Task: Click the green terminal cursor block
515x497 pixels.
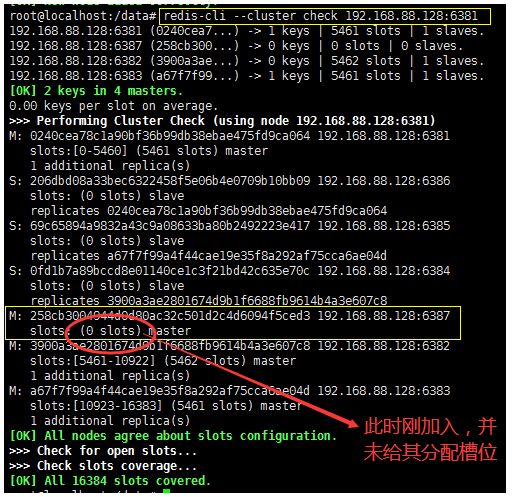Action: (x=167, y=491)
